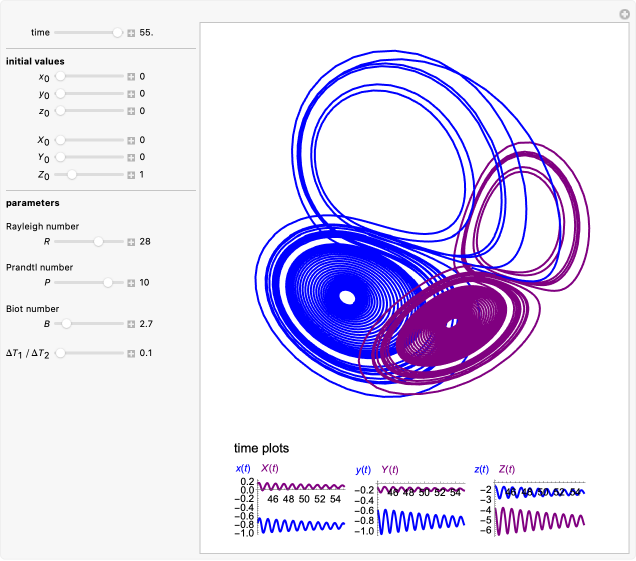The image size is (636, 561).
Task: Open the plus icon next to Prandtl number P
Action: [x=131, y=283]
